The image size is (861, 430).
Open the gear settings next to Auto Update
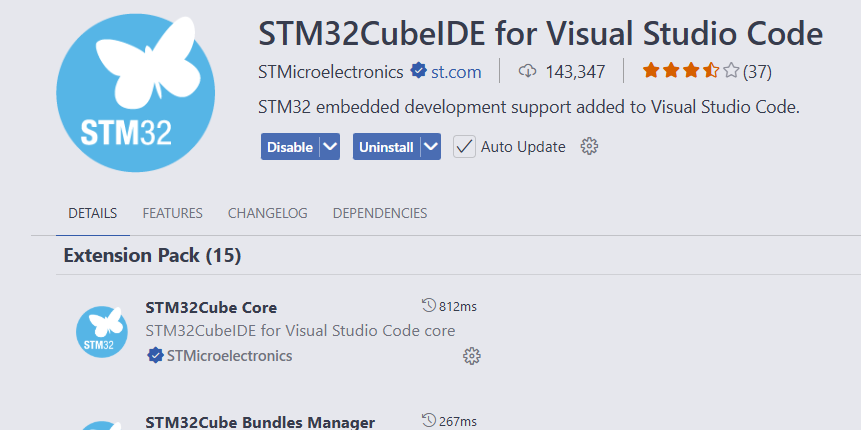click(589, 147)
